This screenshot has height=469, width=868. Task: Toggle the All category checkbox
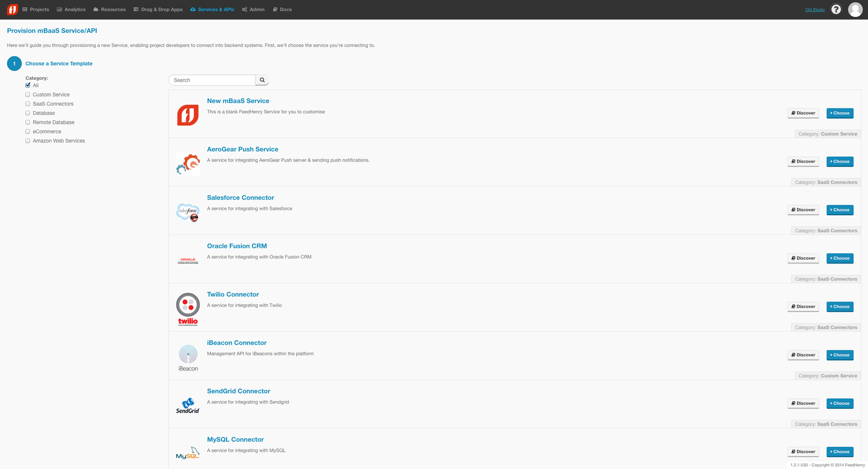pos(28,85)
